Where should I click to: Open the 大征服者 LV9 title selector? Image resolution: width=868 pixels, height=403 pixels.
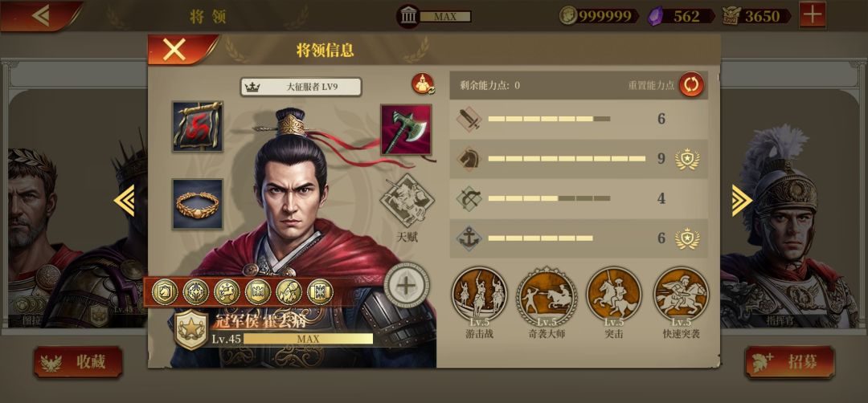(x=301, y=88)
